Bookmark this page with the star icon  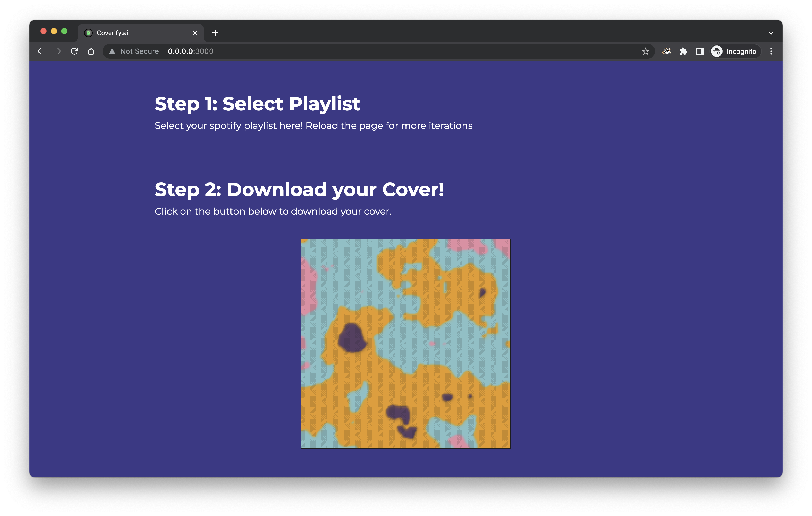[645, 51]
